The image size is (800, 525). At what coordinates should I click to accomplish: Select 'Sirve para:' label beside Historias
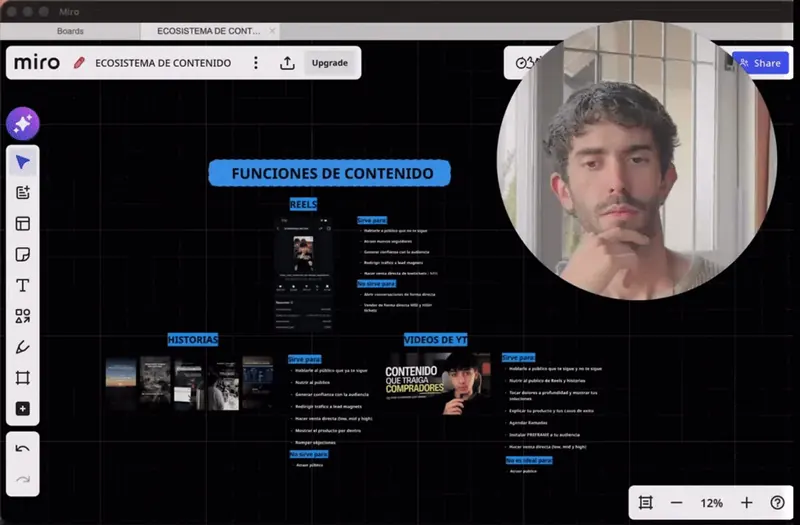(x=305, y=359)
